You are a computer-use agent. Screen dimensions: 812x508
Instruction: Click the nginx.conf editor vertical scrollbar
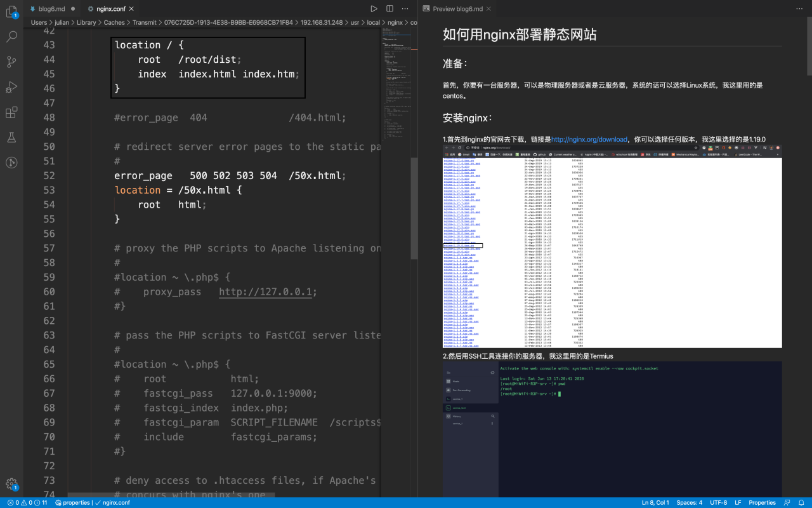point(415,210)
